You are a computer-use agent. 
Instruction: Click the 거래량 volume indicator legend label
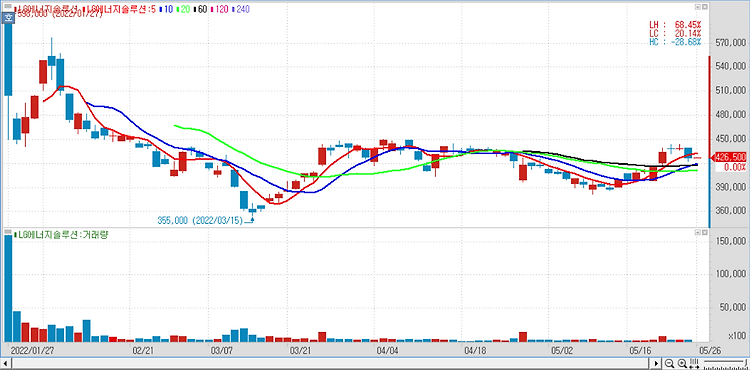(61, 235)
